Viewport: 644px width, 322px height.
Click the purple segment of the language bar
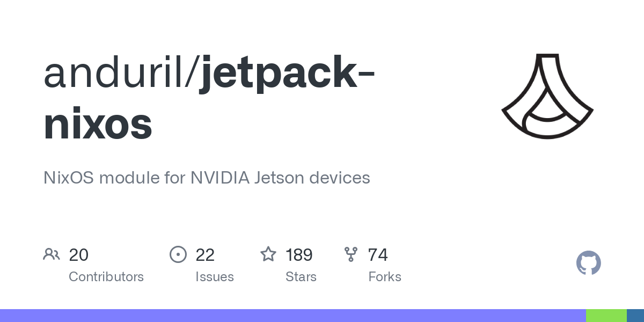[292, 316]
